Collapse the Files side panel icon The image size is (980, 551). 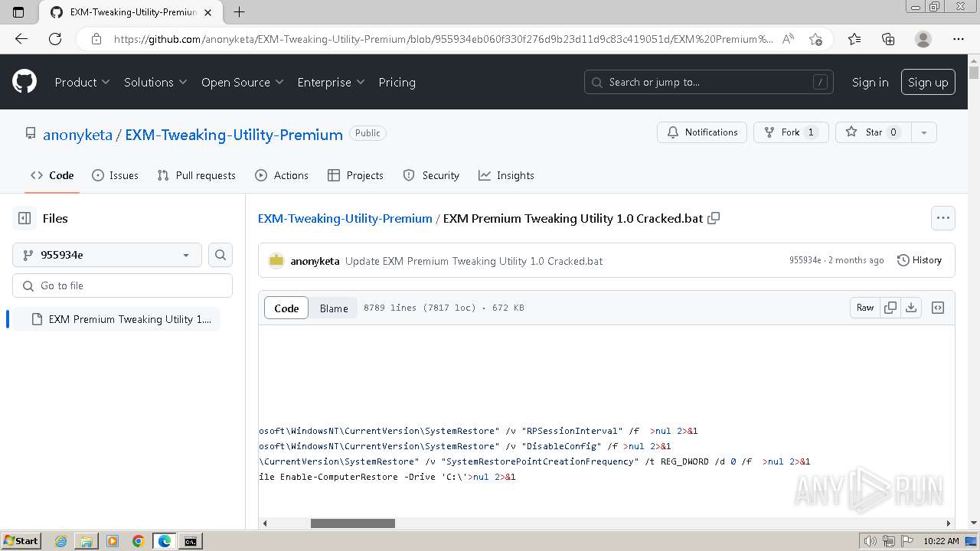coord(24,218)
